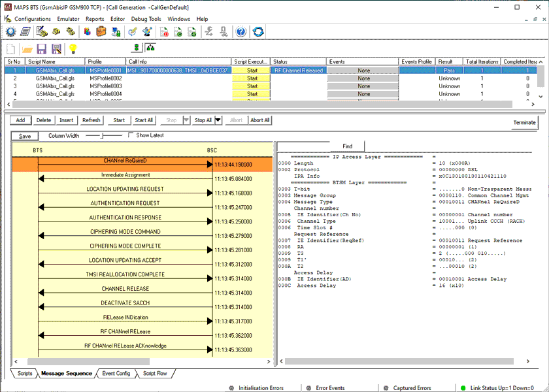Click the Initialisation Errors status icon
This screenshot has height=392, width=549.
click(x=231, y=388)
